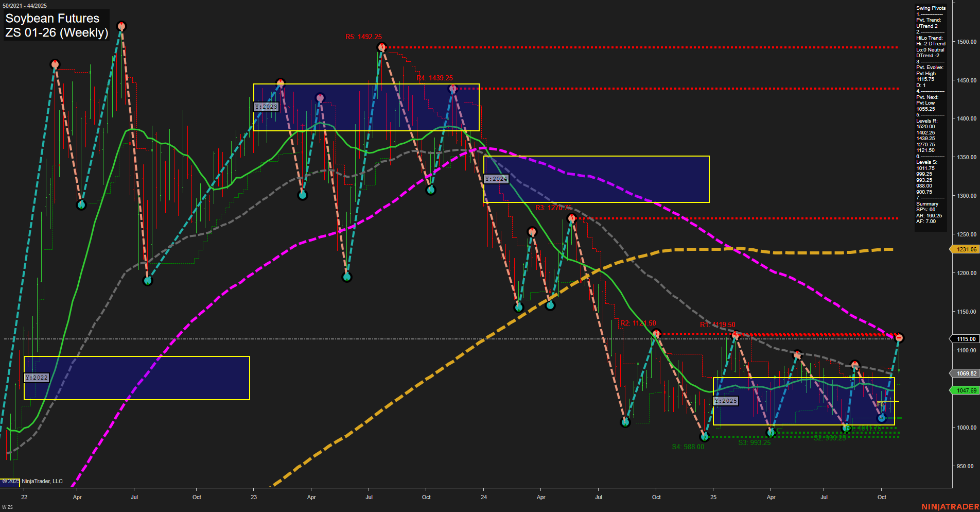The height and width of the screenshot is (512, 980).
Task: Expand the Levels S list in side panel
Action: pos(924,162)
